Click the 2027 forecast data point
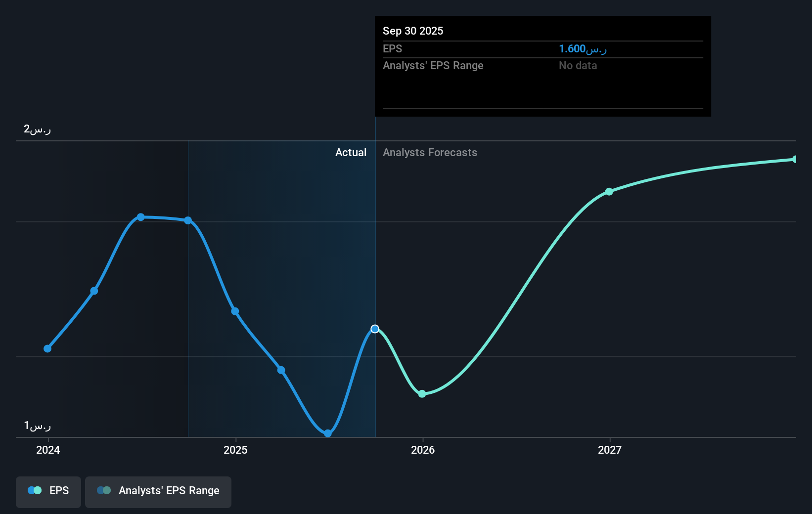 pos(609,192)
